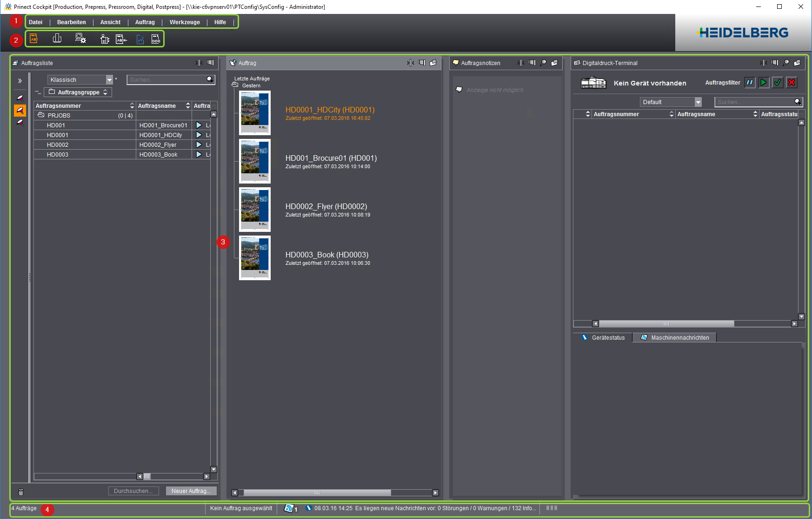Open the HD0002_Flyer (HD0002) recent job link
Screen dimensions: 812x519
tap(326, 206)
